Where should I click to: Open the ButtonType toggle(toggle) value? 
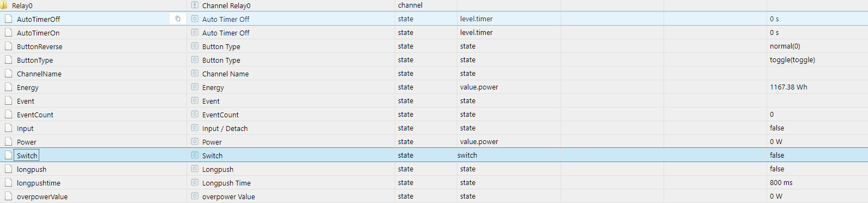click(792, 59)
